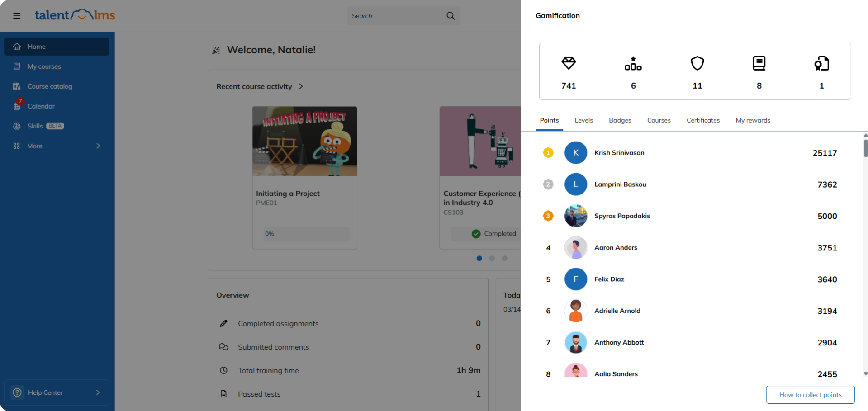Select the second carousel page dot

point(492,258)
